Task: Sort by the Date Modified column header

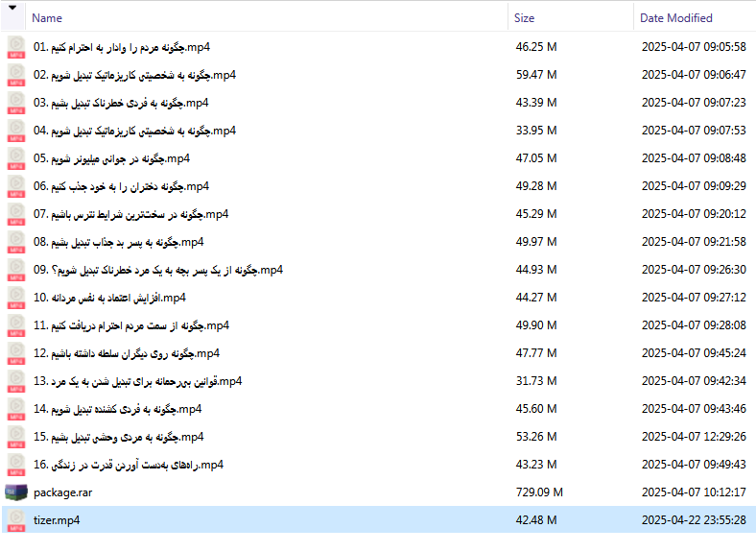Action: coord(676,18)
